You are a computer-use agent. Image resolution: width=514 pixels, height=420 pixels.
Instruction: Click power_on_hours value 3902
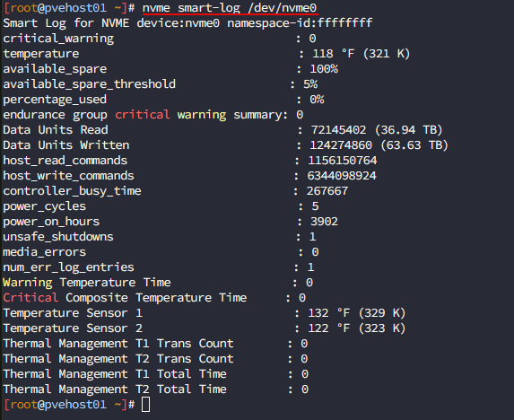tap(324, 222)
